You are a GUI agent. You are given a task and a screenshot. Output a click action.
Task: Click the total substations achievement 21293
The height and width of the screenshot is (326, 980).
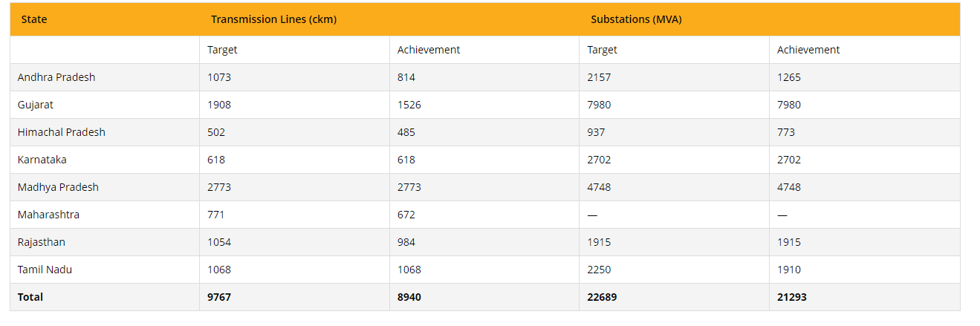pyautogui.click(x=792, y=297)
